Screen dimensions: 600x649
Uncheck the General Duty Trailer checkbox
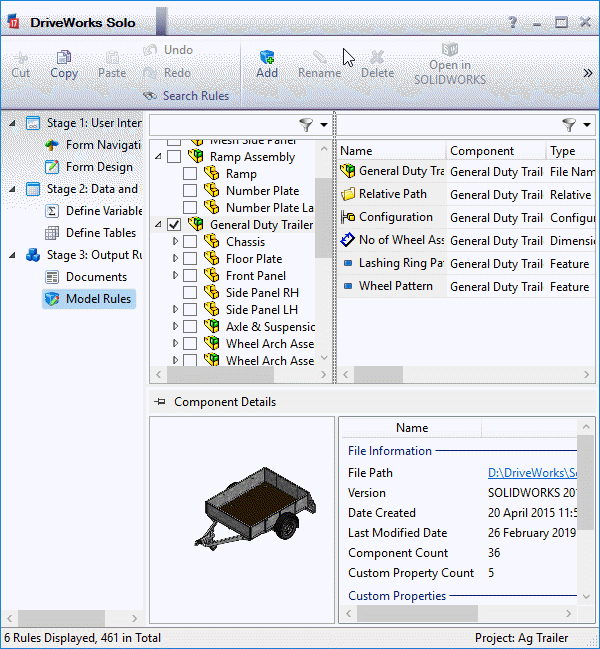point(174,224)
